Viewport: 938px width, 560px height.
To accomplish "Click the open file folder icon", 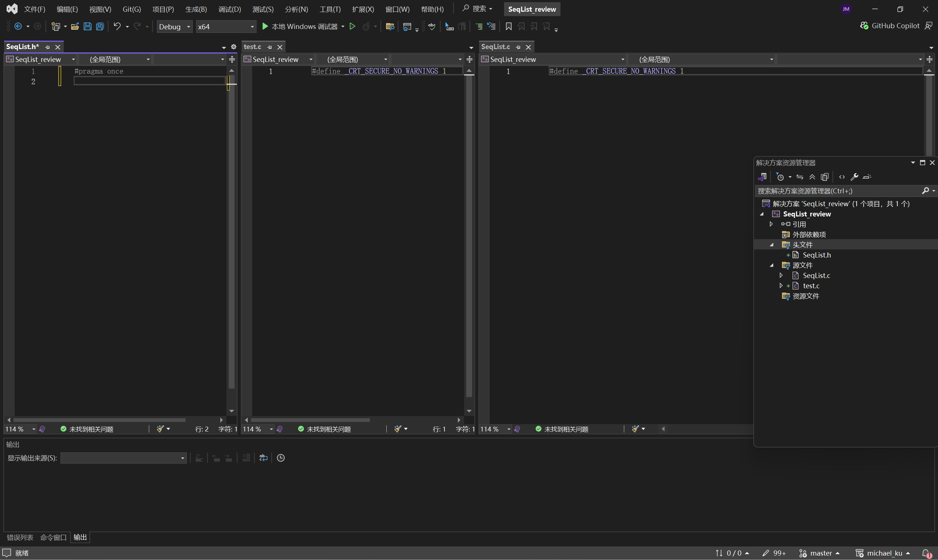I will pyautogui.click(x=75, y=26).
